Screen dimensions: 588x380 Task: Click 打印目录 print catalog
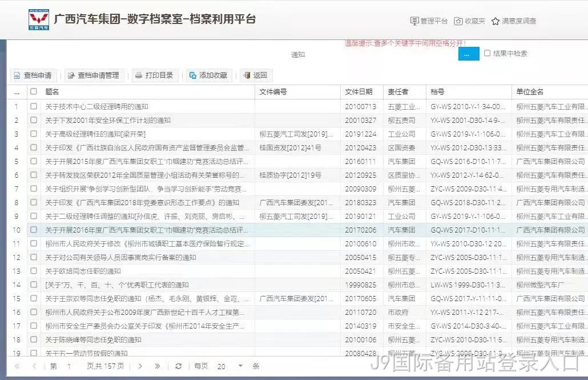pyautogui.click(x=155, y=75)
